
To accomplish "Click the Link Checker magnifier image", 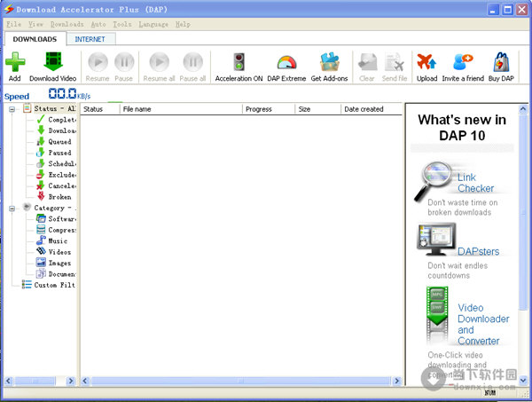I will pos(435,181).
